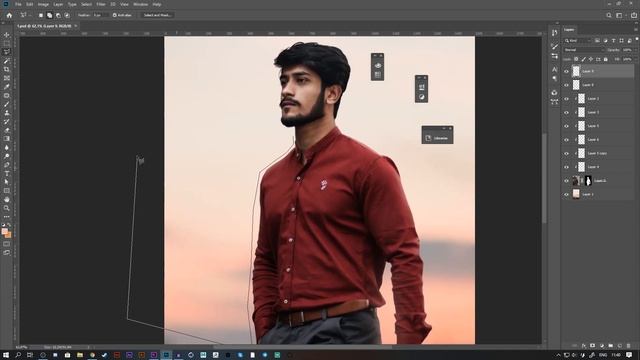
Task: Click the search icon at top right
Action: [x=609, y=15]
